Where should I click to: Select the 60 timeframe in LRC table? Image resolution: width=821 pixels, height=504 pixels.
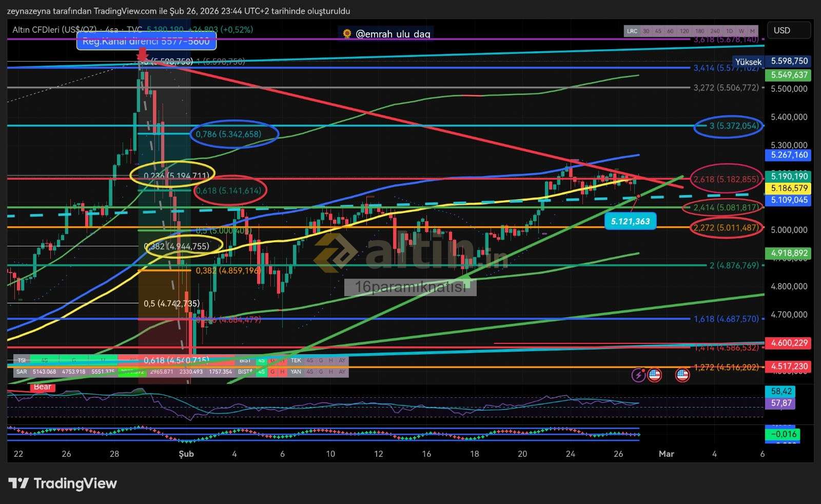670,31
